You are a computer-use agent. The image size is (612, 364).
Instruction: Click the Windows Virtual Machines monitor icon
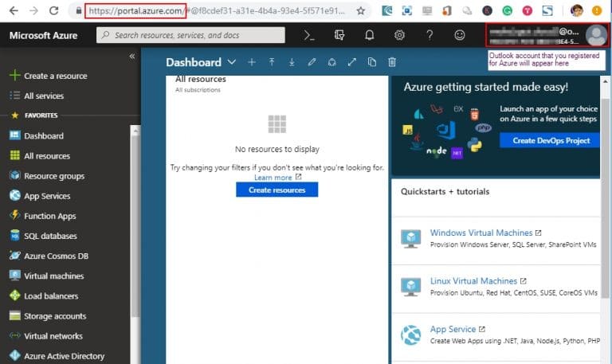pyautogui.click(x=410, y=238)
